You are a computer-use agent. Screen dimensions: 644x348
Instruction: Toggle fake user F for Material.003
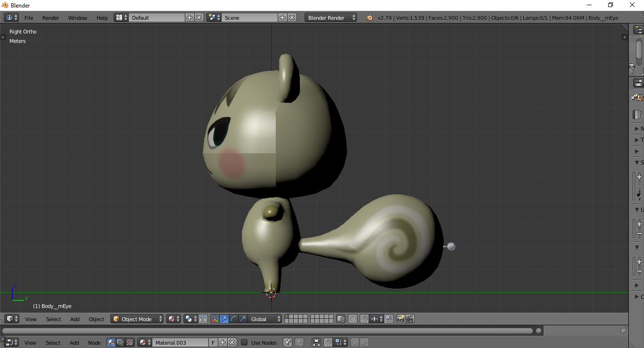(213, 343)
